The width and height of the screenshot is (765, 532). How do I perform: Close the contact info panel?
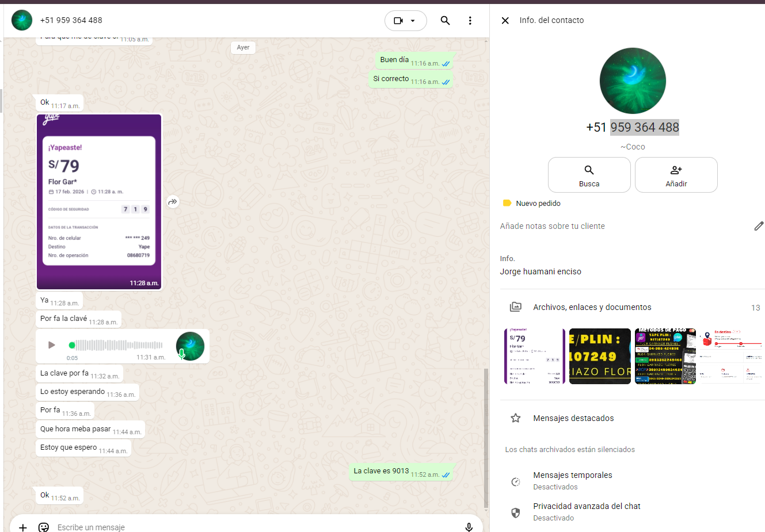point(505,21)
